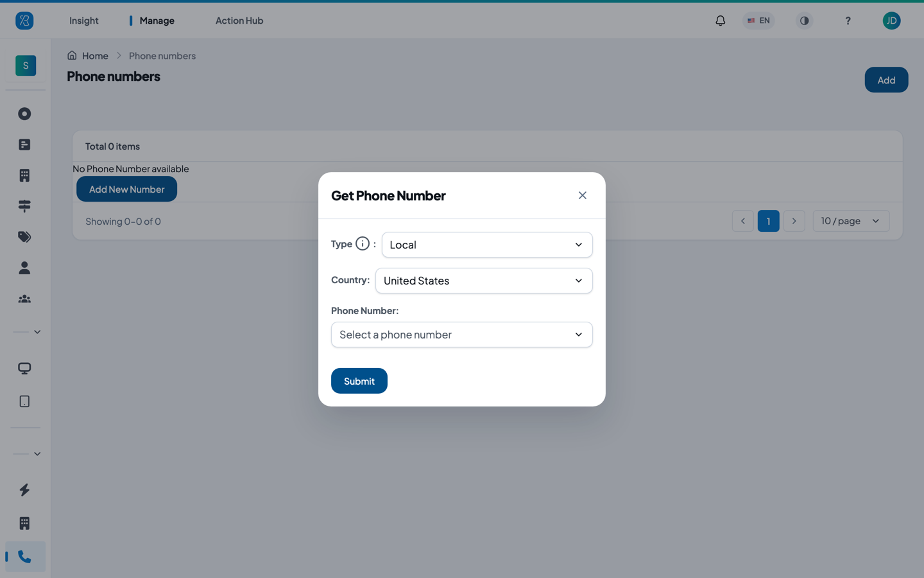Open the circle record sidebar icon

(x=24, y=114)
